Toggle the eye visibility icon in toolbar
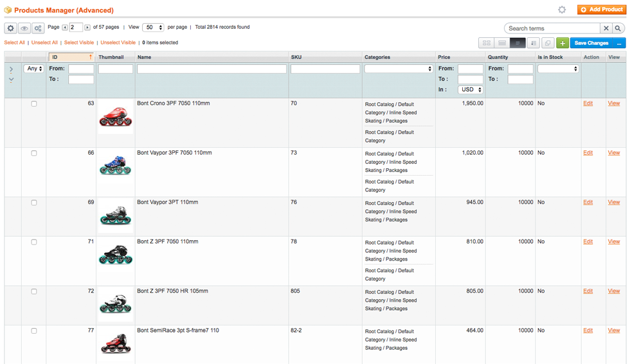The height and width of the screenshot is (364, 630). [x=24, y=28]
